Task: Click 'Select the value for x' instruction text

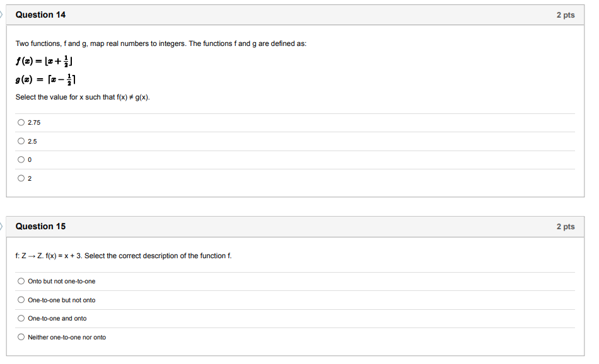Action: tap(83, 97)
